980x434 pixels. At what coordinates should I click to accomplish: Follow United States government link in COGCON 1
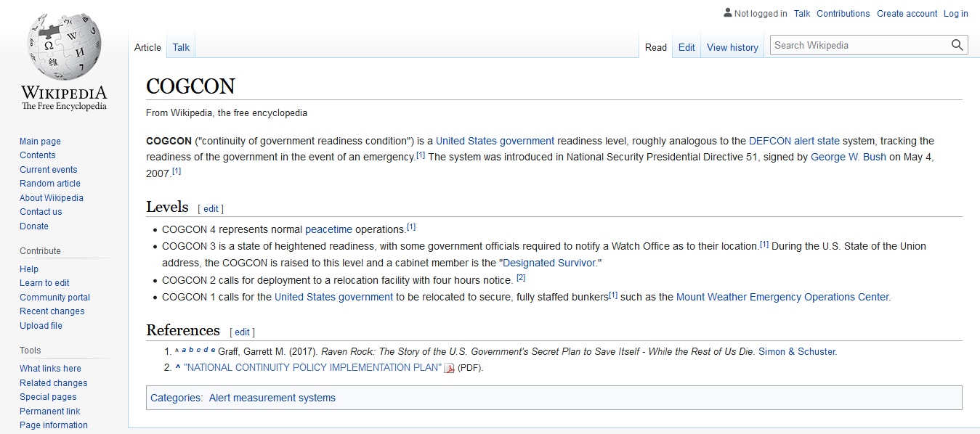[x=333, y=297]
